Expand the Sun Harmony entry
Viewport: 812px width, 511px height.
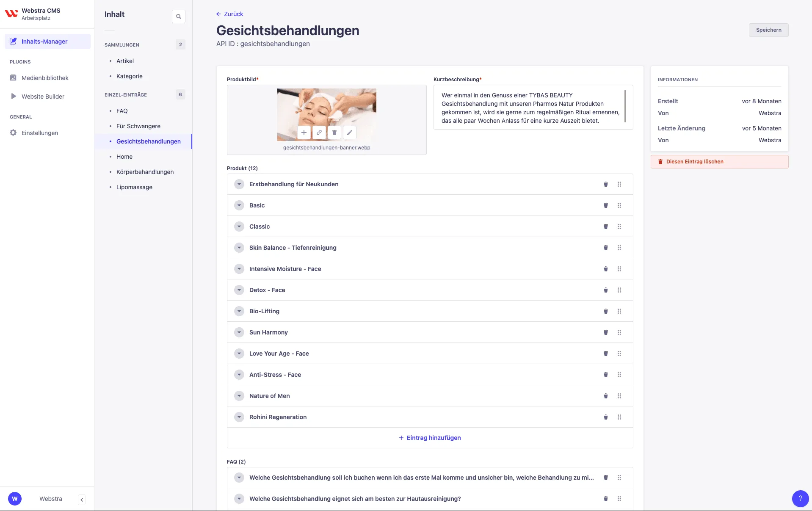pyautogui.click(x=239, y=332)
